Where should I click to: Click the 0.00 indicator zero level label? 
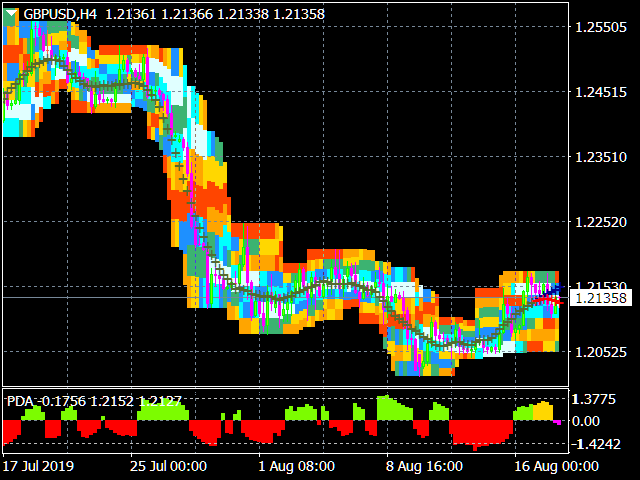tap(585, 421)
